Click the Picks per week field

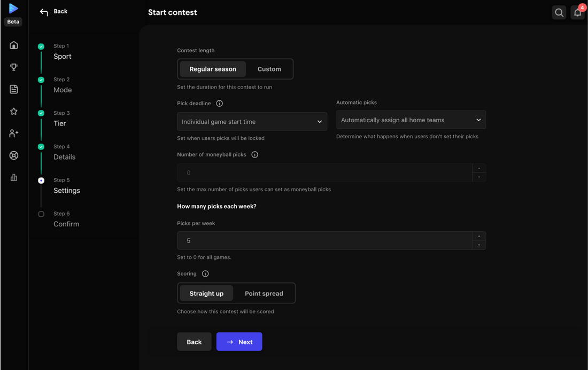324,241
